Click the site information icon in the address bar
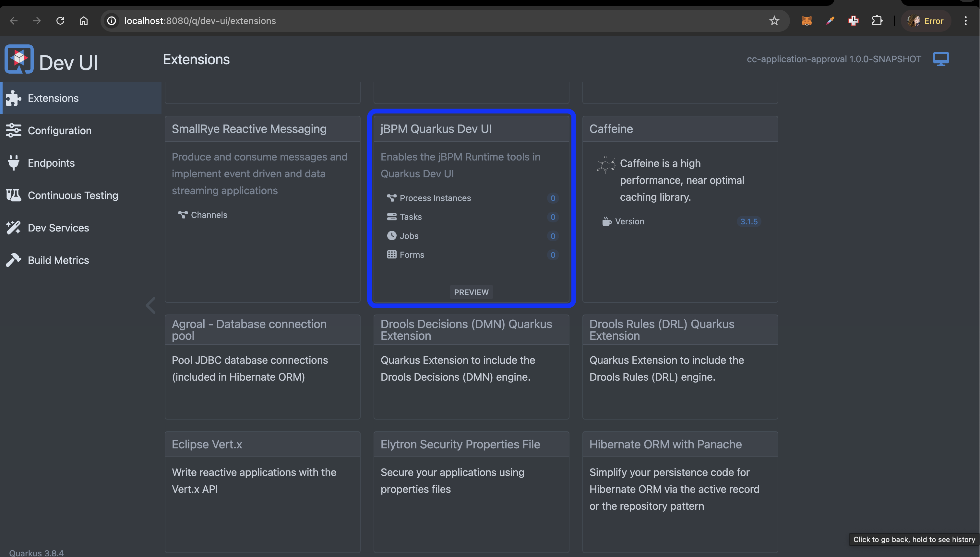Screen dimensions: 980x557 tap(111, 21)
